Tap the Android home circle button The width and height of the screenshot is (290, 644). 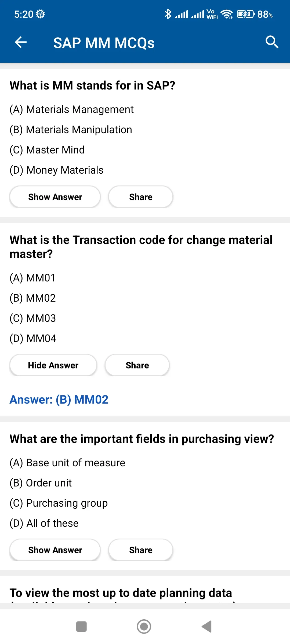[x=144, y=627]
